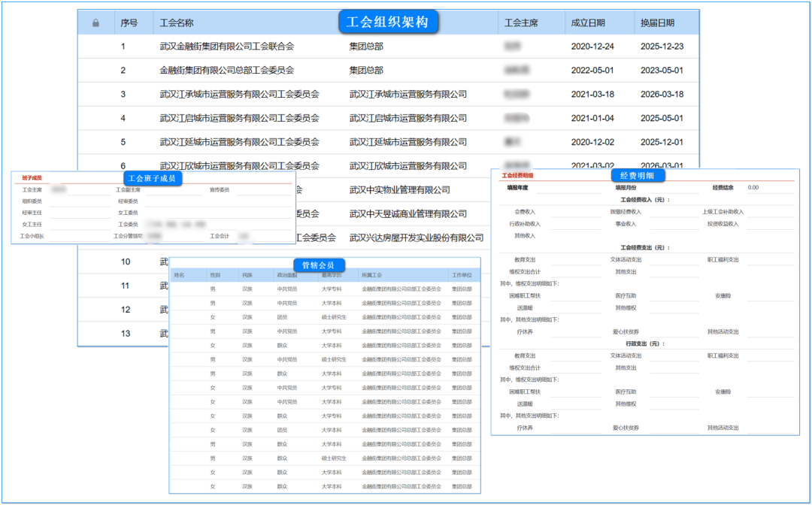Select row 武汉江启城市运营服务有限公司工会委员会

[x=389, y=118]
